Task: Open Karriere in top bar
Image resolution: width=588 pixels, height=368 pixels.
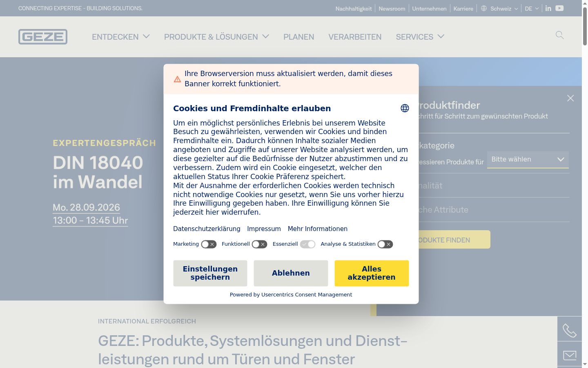Action: 463,9
